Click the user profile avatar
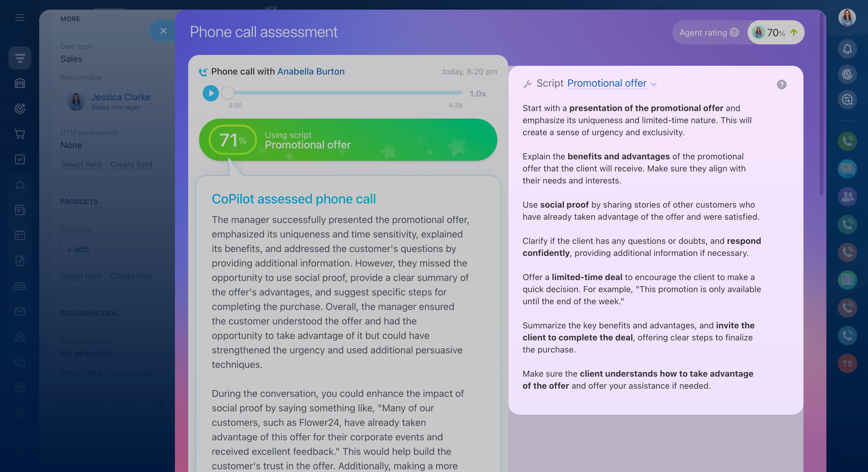Screen dimensions: 868x472 (x=847, y=18)
